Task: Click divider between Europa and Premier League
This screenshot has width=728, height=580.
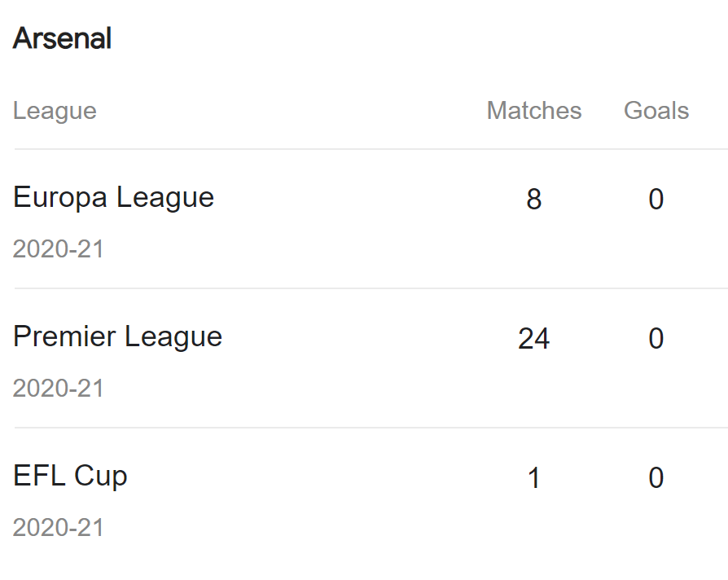Action: [x=366, y=288]
